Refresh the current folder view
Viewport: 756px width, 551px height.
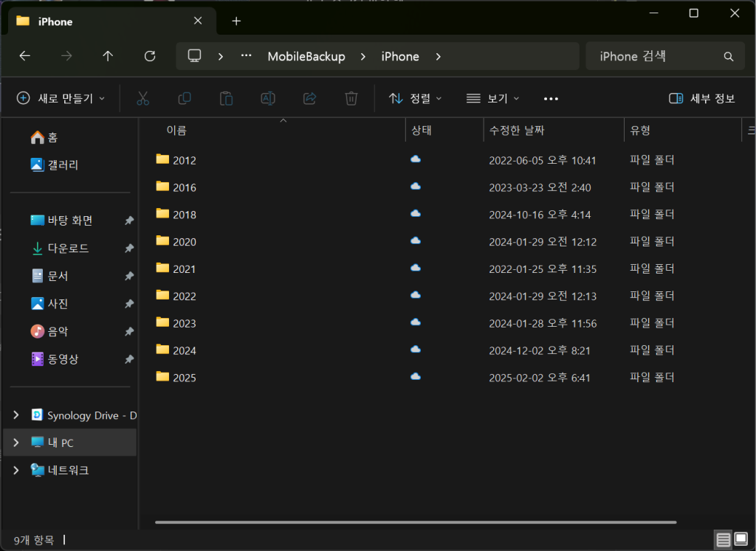coord(150,56)
